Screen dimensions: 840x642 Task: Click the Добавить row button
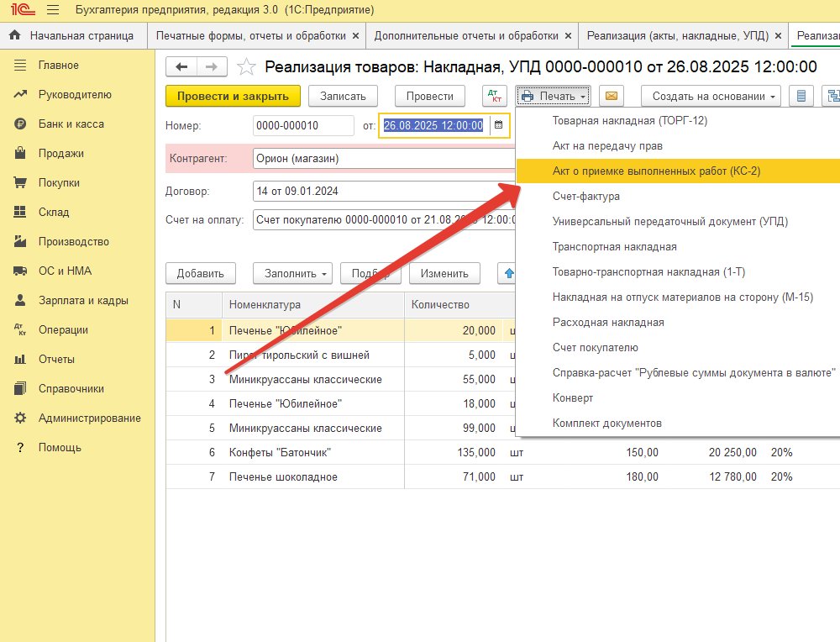point(201,273)
